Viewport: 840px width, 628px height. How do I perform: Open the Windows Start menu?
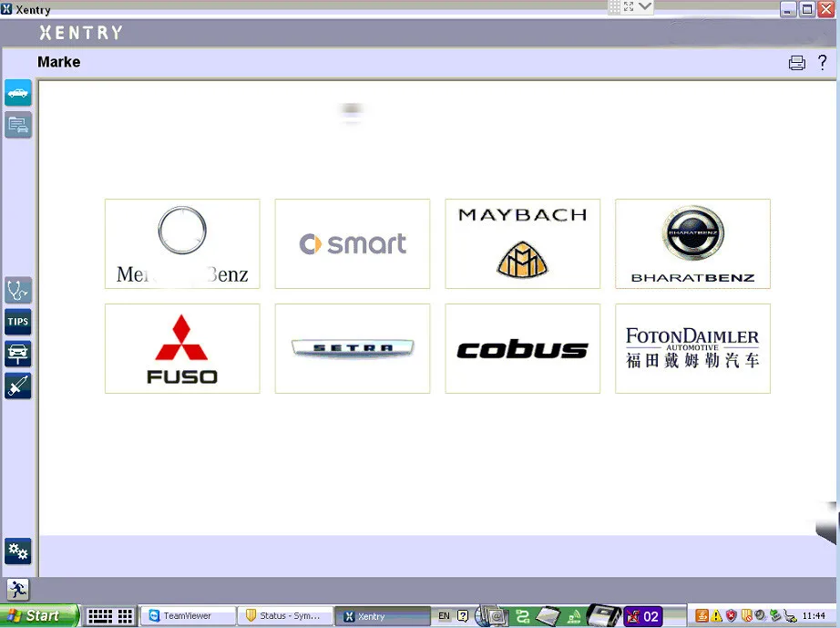pos(39,615)
